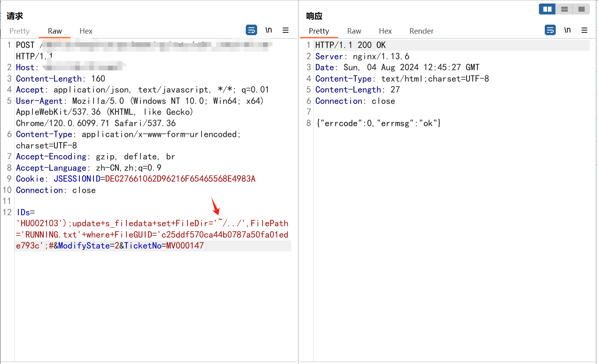The image size is (598, 364).
Task: Select the request Raw tab
Action: tap(55, 31)
